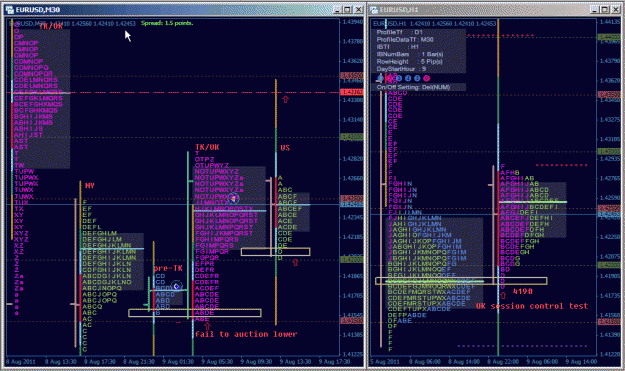Click the '8 Aug 13:30' time axis label
Image resolution: width=625 pixels, height=371 pixels.
[60, 362]
